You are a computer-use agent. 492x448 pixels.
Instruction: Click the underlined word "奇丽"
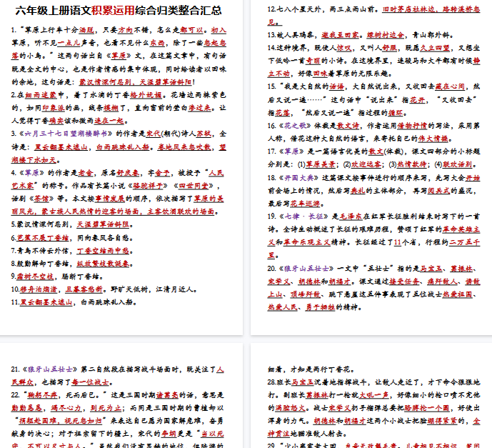[x=314, y=61]
